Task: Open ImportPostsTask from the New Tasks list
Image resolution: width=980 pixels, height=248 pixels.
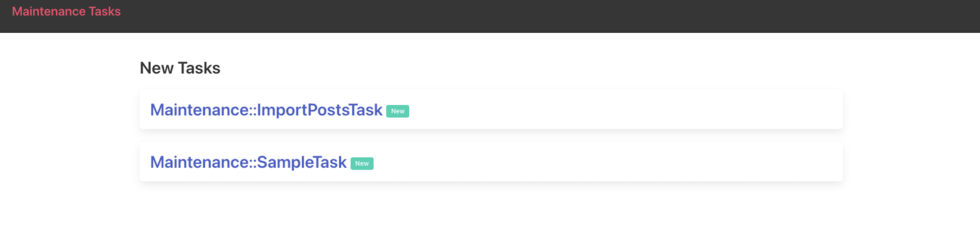Action: [x=266, y=110]
